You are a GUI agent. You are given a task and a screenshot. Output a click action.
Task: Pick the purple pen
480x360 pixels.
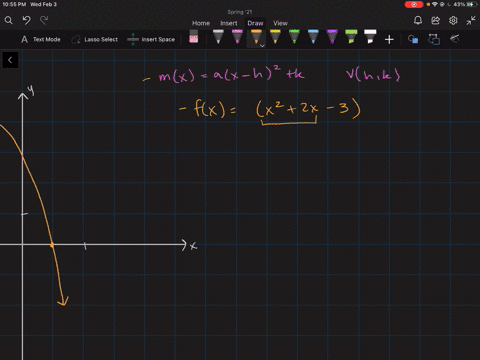332,37
